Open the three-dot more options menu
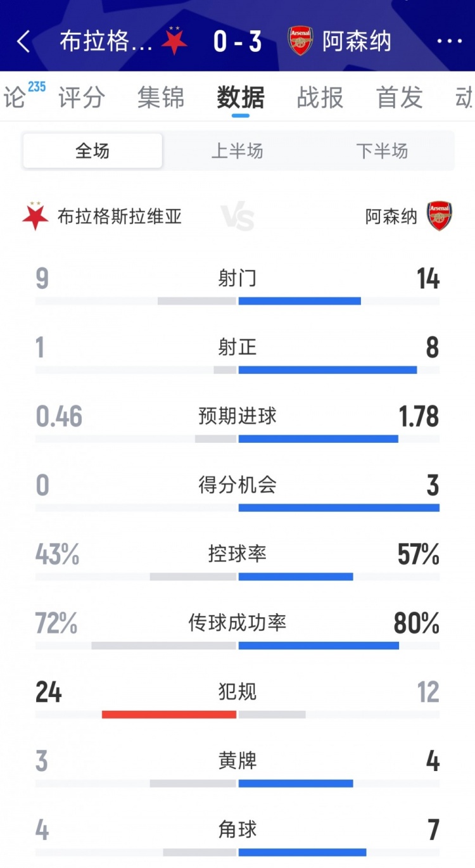 pyautogui.click(x=450, y=42)
